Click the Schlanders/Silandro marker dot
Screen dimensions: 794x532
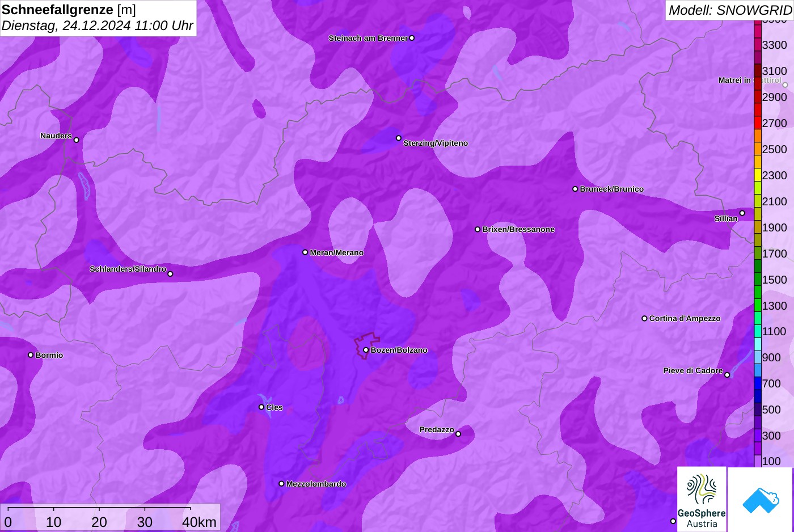[x=170, y=274]
